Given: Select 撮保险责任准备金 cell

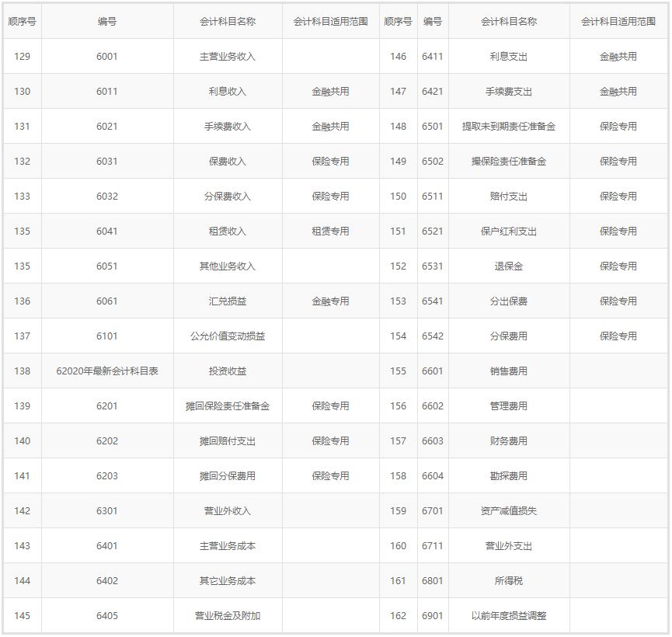Looking at the screenshot, I should [509, 161].
